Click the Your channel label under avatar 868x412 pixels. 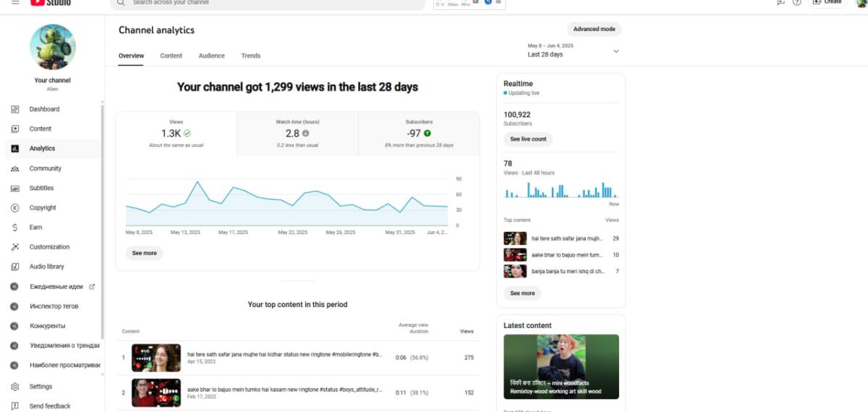(x=53, y=80)
